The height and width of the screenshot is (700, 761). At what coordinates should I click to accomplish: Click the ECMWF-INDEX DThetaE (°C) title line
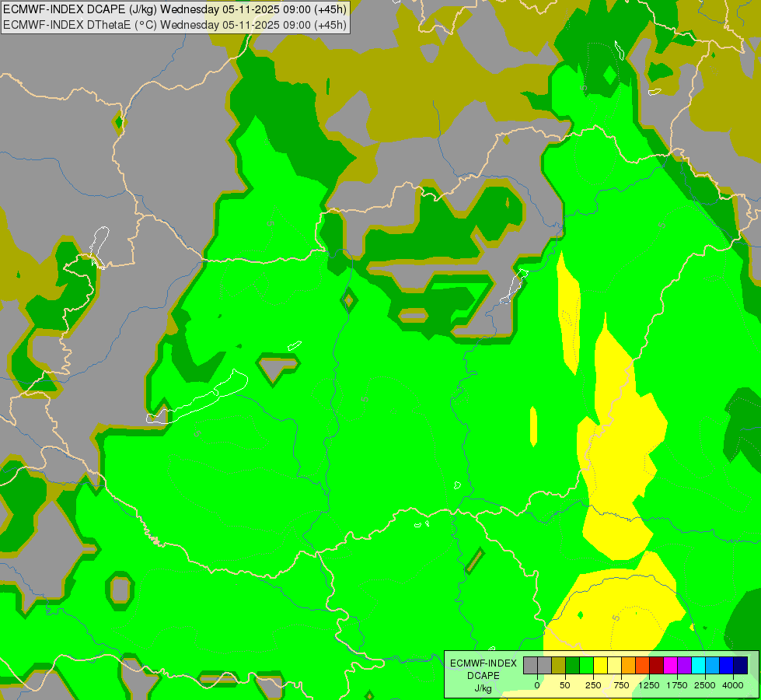coord(175,24)
